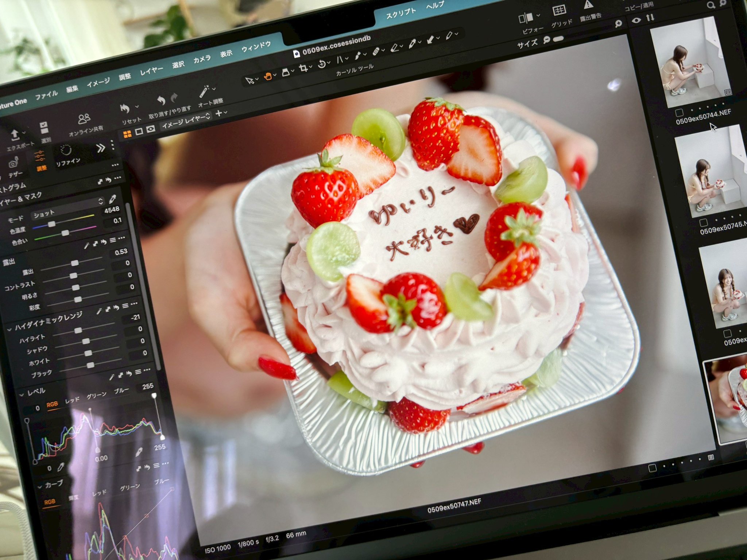The image size is (747, 560).
Task: Switch to the Refine (リファイン) tool tab
Action: point(68,156)
